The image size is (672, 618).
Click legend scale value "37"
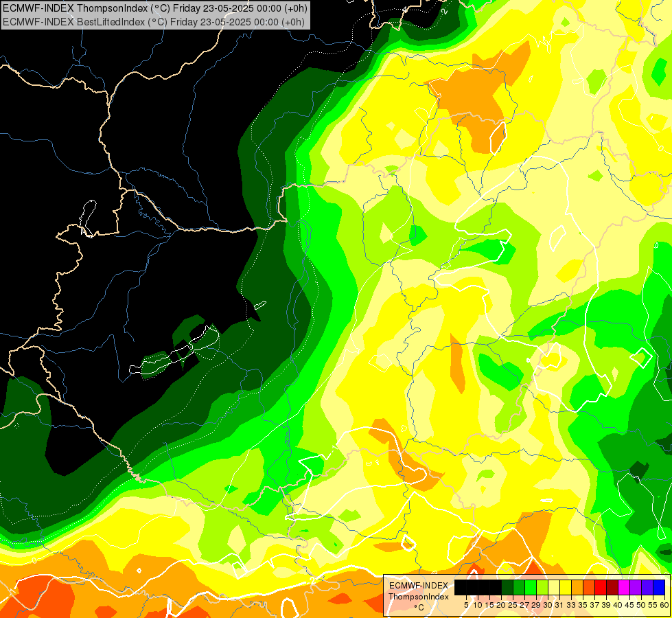tap(594, 605)
